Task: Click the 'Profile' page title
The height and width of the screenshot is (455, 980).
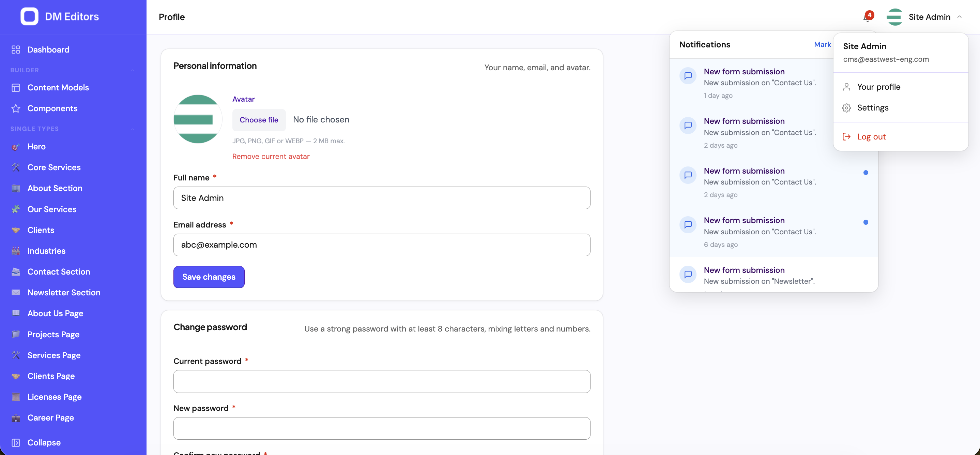Action: click(x=172, y=17)
